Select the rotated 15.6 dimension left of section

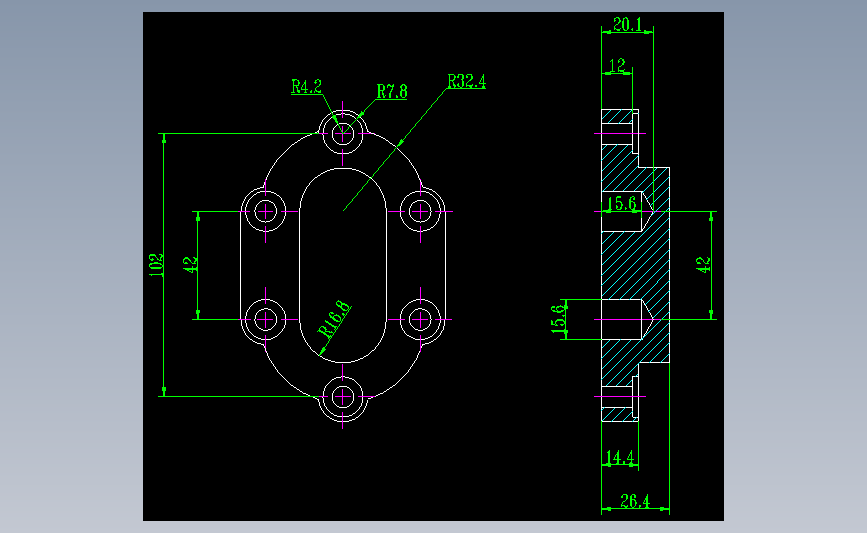[558, 319]
